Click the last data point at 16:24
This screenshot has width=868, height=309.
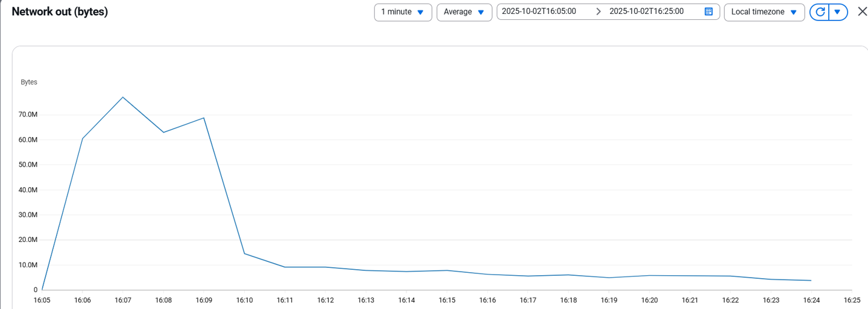pos(811,281)
